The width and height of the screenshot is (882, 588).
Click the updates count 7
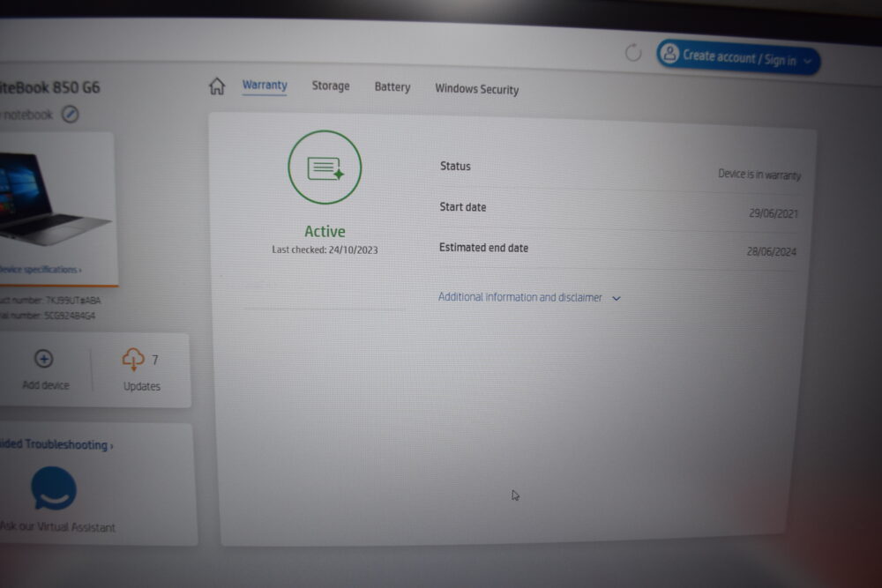click(x=155, y=360)
